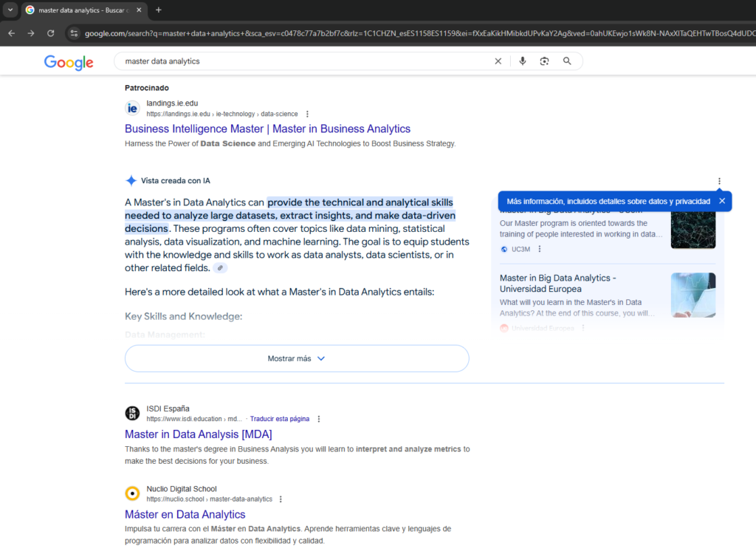
Task: Click the IE favicon of sponsored result
Action: [132, 108]
